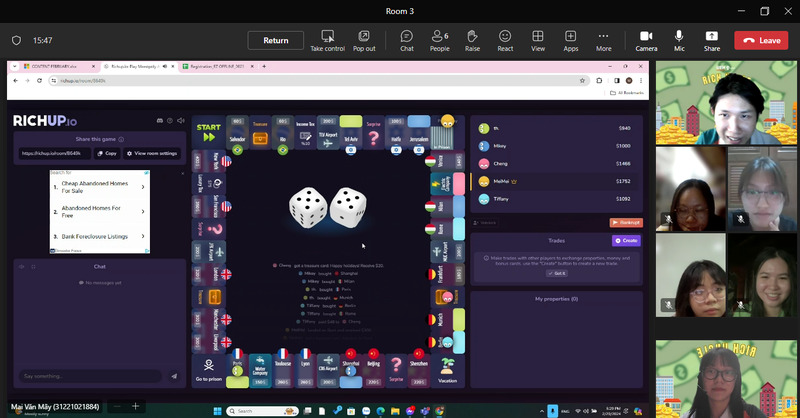Click the top-row Treasure chest tile

coord(260,132)
